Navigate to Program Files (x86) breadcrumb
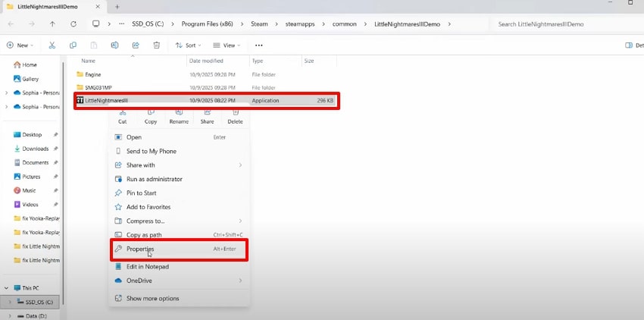 point(207,24)
